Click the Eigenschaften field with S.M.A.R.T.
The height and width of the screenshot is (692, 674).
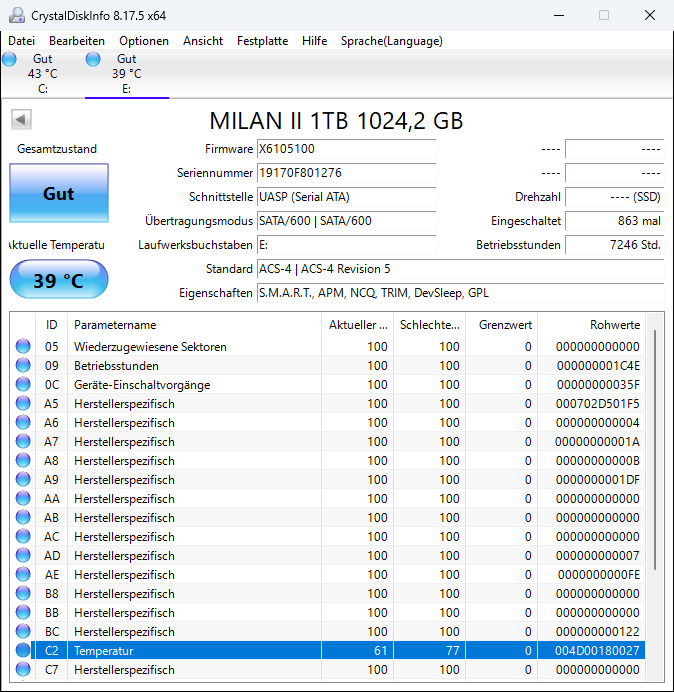(x=460, y=293)
